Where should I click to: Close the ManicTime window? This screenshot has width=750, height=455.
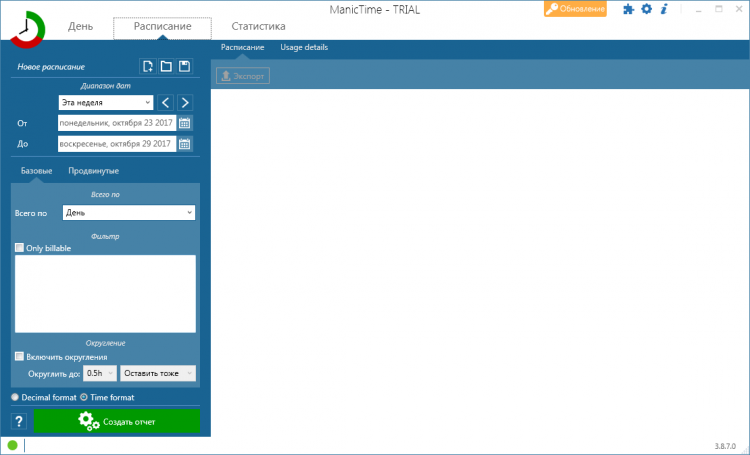739,9
